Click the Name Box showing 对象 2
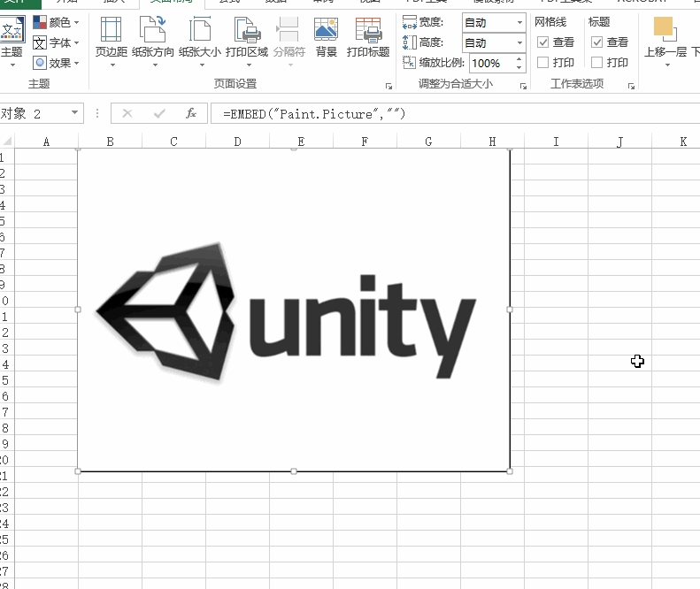 click(34, 113)
